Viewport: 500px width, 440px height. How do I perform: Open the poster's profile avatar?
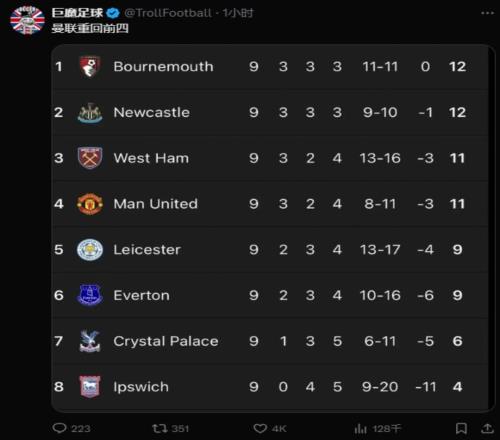point(27,20)
